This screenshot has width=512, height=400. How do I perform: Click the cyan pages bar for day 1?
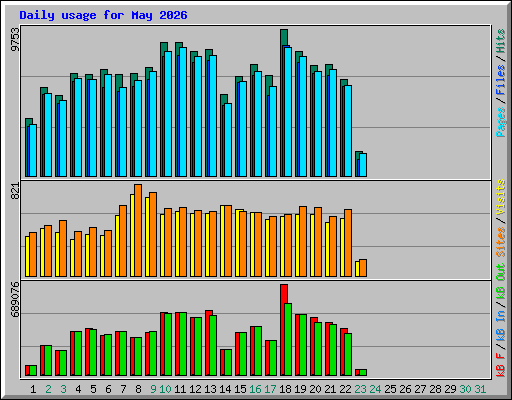tap(33, 151)
